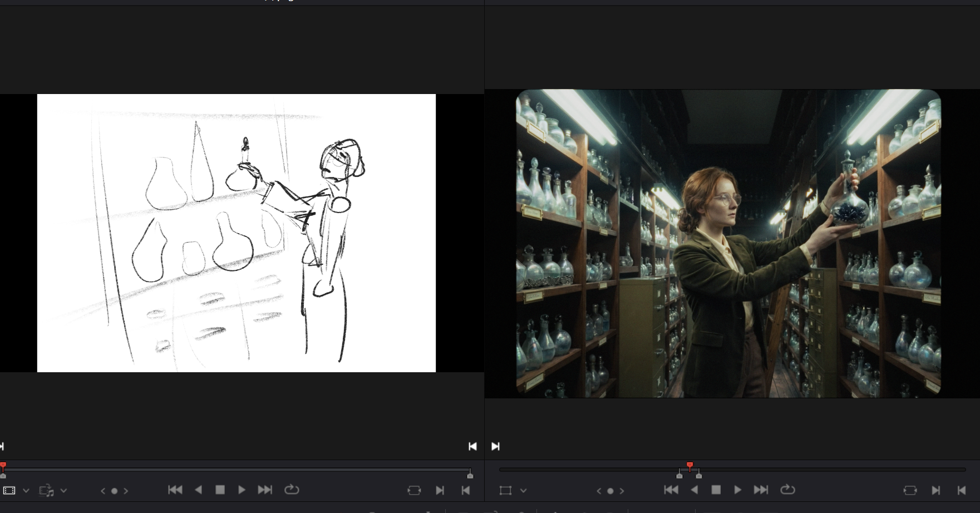The image size is (980, 513).
Task: Stop playback in the timeline viewer
Action: pyautogui.click(x=716, y=490)
